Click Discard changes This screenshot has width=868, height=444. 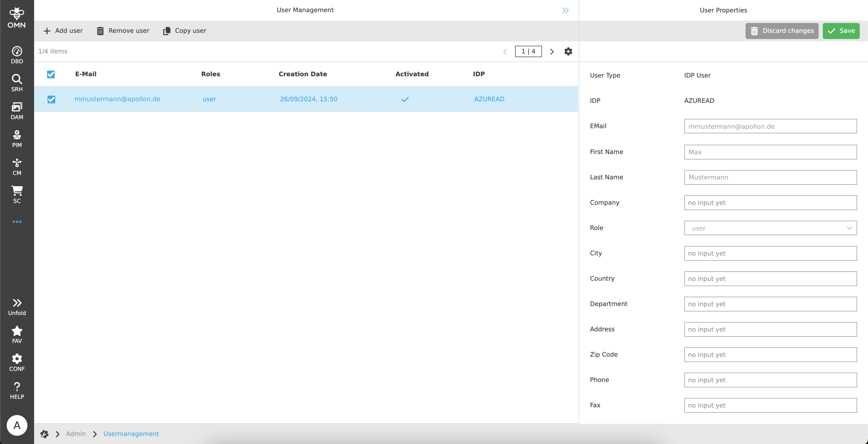[782, 31]
